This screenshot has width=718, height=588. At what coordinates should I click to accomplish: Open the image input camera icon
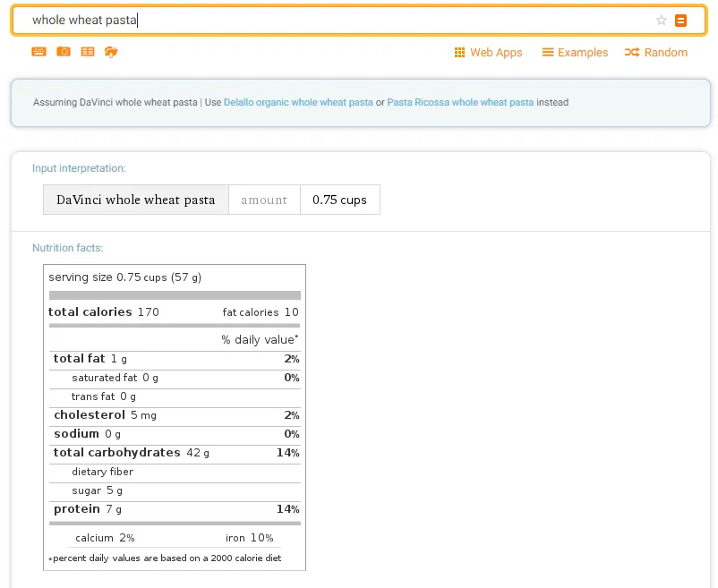[64, 52]
